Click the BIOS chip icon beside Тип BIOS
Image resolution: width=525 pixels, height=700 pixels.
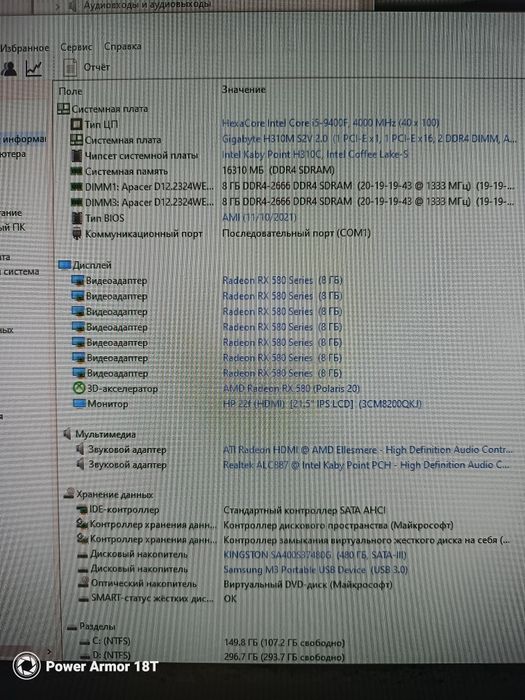(77, 218)
